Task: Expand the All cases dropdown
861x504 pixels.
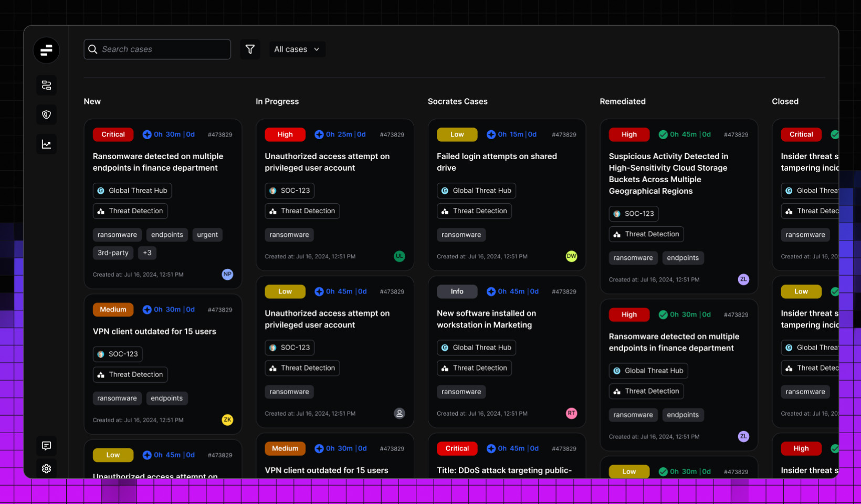Action: (x=297, y=49)
